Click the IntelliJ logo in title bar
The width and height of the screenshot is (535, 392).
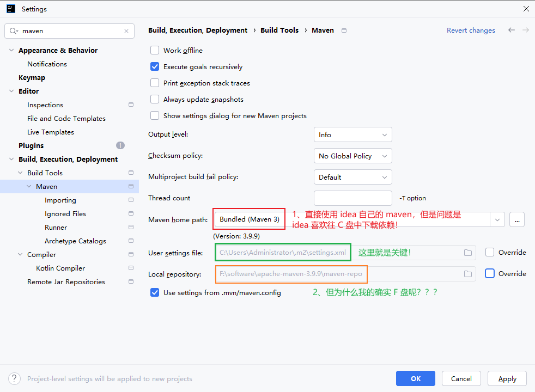tap(11, 9)
